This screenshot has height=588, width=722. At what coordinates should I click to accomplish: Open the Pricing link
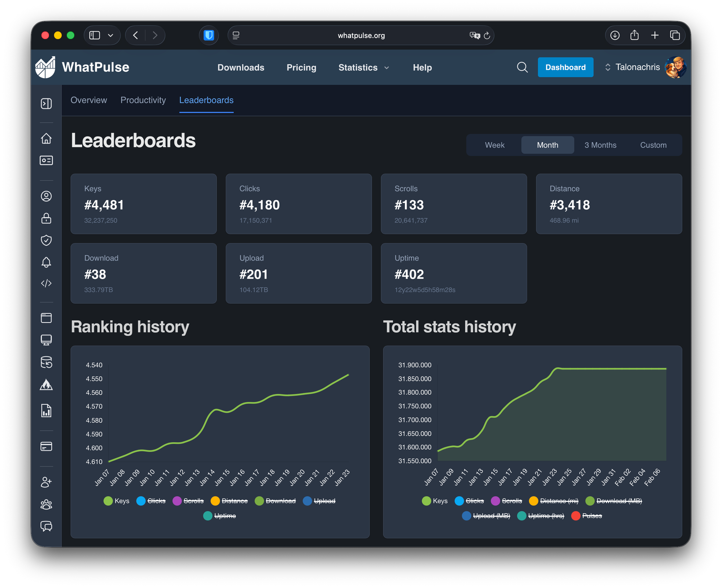pyautogui.click(x=301, y=67)
